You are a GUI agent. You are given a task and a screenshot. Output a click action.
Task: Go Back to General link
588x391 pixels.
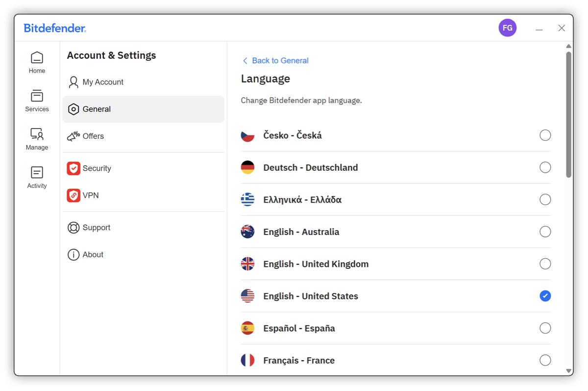pos(280,61)
